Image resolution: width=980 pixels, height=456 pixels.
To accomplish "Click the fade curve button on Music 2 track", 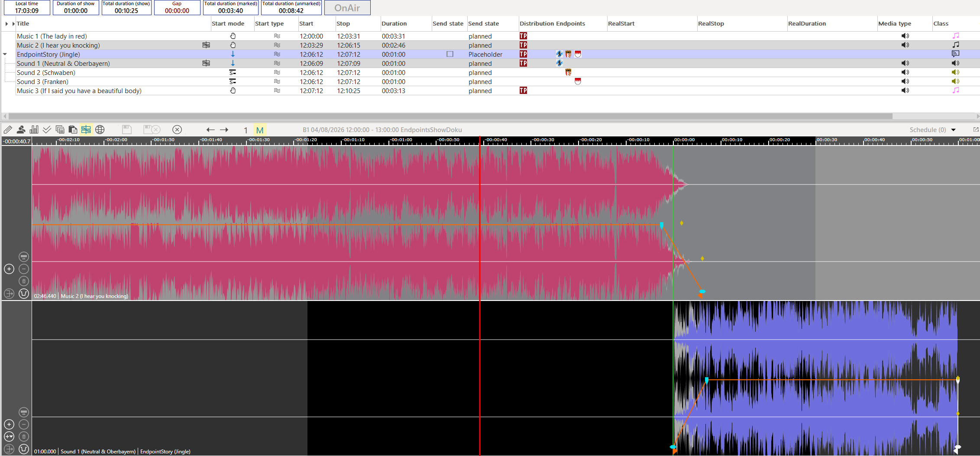I will [x=24, y=294].
